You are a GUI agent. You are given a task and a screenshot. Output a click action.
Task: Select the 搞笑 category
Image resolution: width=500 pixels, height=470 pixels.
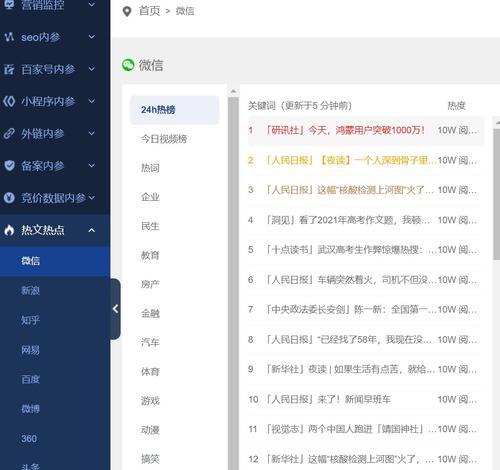[150, 459]
